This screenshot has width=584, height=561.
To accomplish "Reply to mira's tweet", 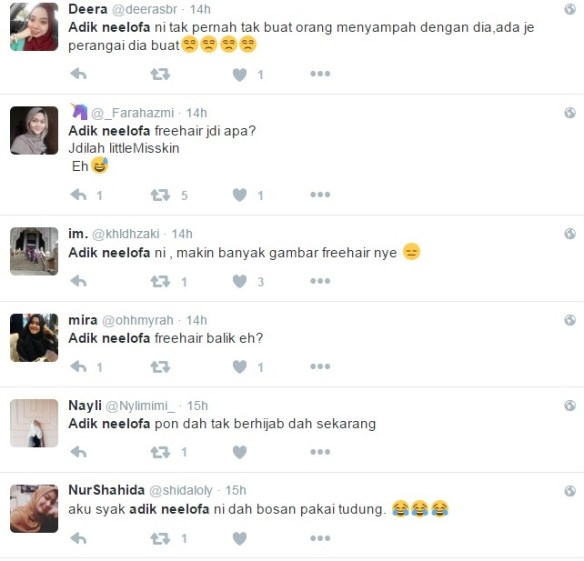I will click(79, 367).
